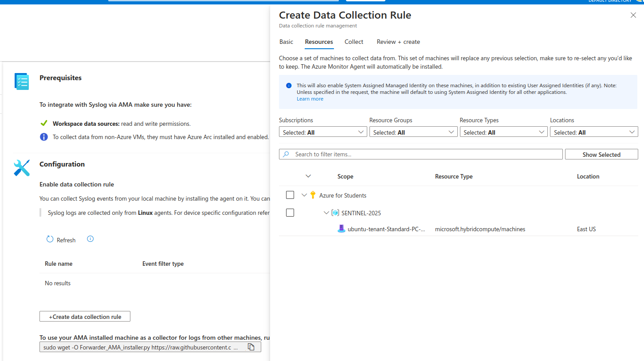Click the Show Selected button

[x=601, y=155]
